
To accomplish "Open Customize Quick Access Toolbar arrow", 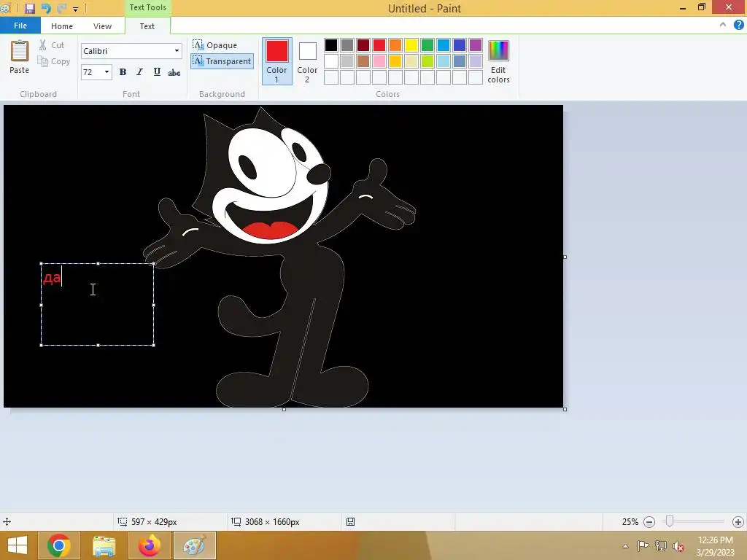I will coord(75,9).
